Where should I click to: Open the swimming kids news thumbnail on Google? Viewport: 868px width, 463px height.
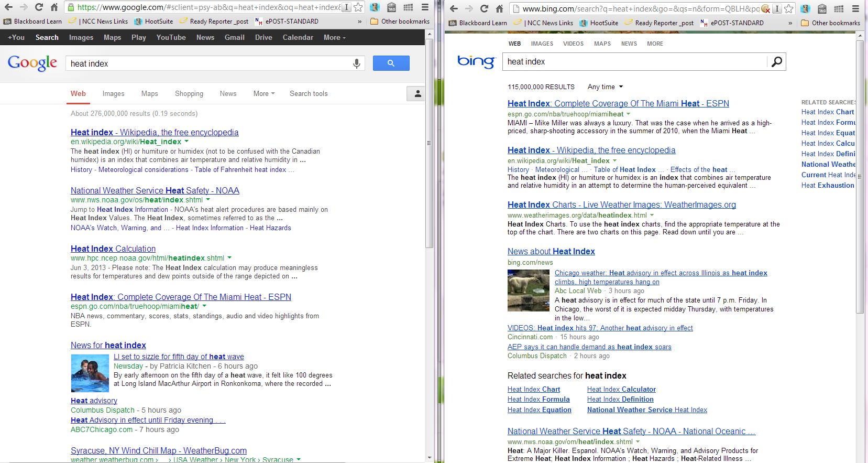coord(90,373)
